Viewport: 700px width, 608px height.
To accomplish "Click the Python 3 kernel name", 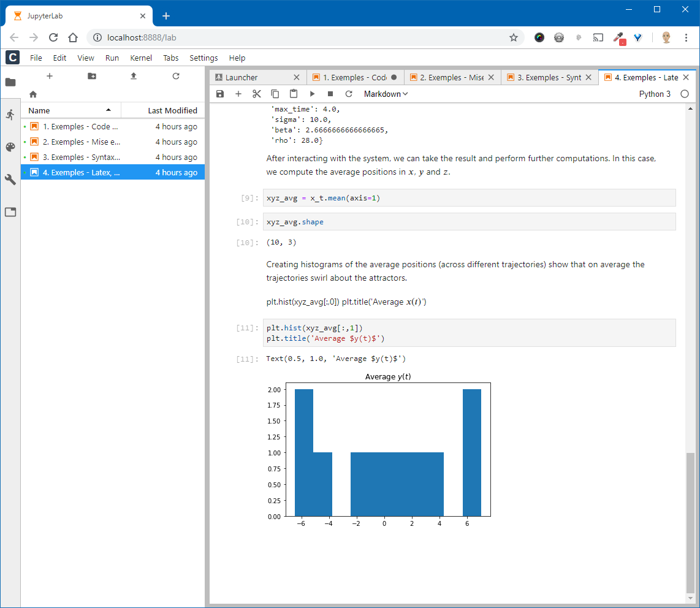I will pyautogui.click(x=655, y=94).
